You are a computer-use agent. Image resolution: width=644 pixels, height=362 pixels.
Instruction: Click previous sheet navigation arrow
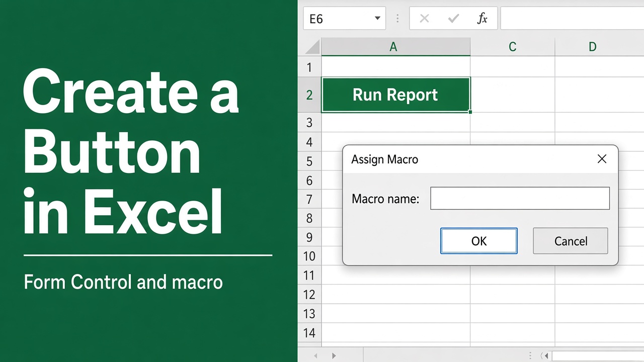(316, 355)
